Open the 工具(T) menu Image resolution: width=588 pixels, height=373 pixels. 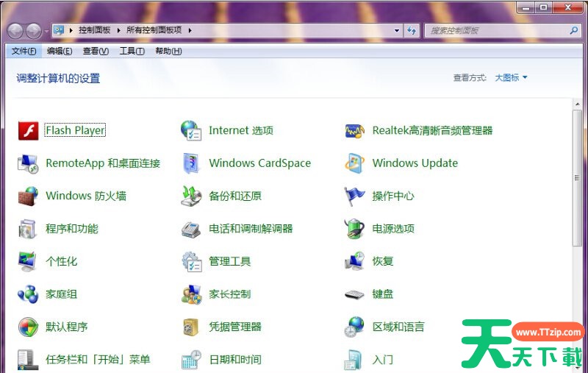(x=132, y=51)
